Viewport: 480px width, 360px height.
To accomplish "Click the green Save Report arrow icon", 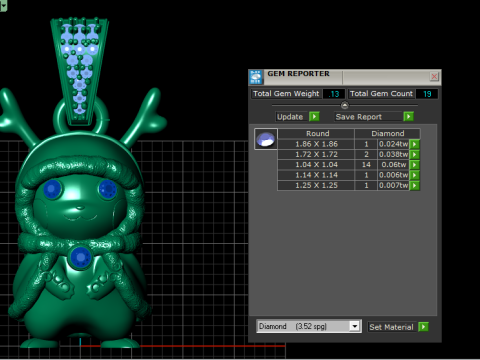I will [408, 117].
